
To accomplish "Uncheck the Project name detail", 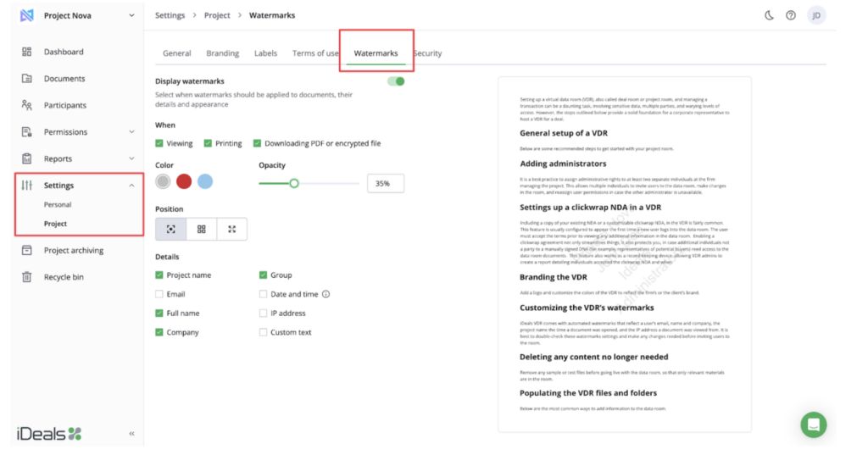I will click(x=159, y=275).
